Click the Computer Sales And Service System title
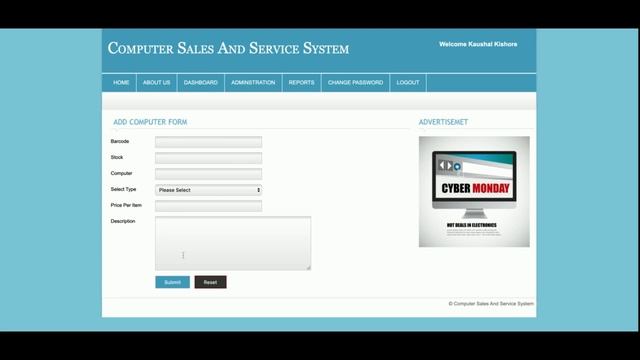 (x=228, y=48)
